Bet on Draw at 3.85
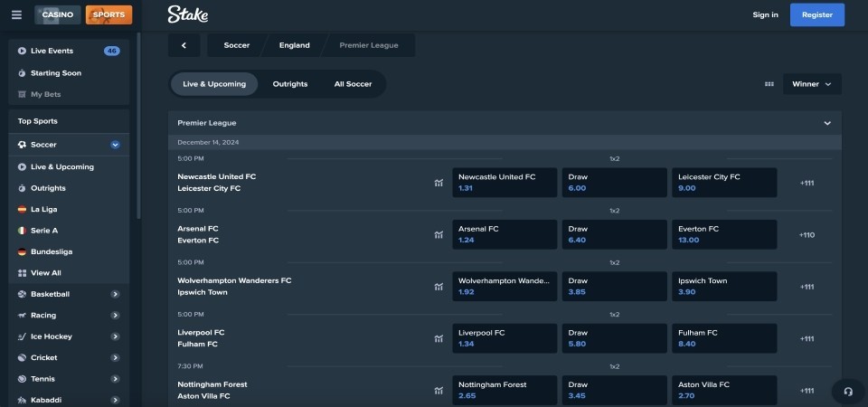Screen dimensions: 868x407 615,287
